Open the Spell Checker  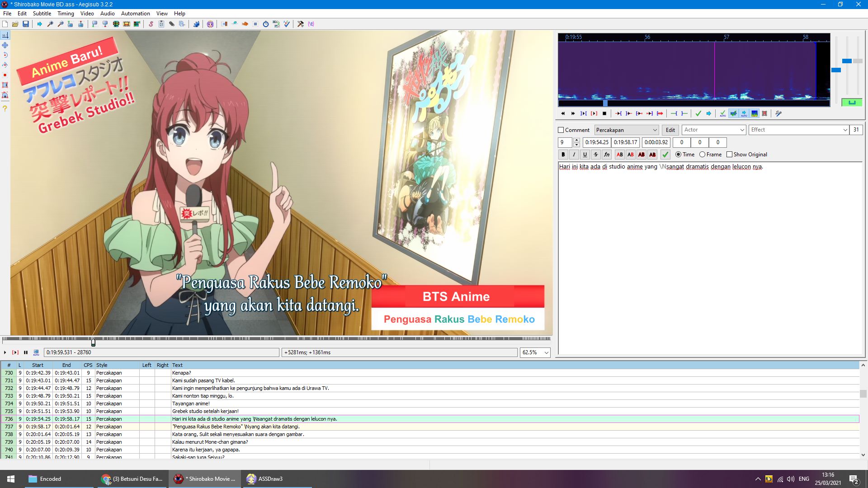pos(287,24)
